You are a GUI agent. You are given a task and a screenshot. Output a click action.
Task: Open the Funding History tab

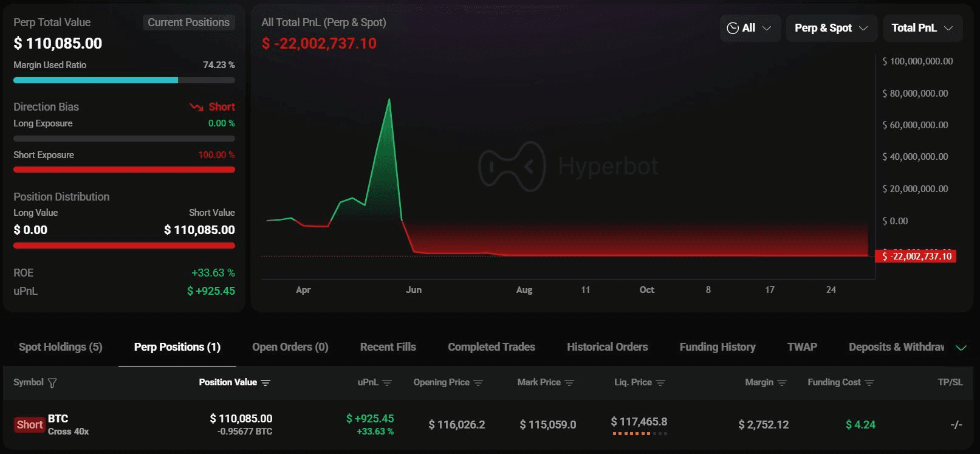tap(717, 347)
